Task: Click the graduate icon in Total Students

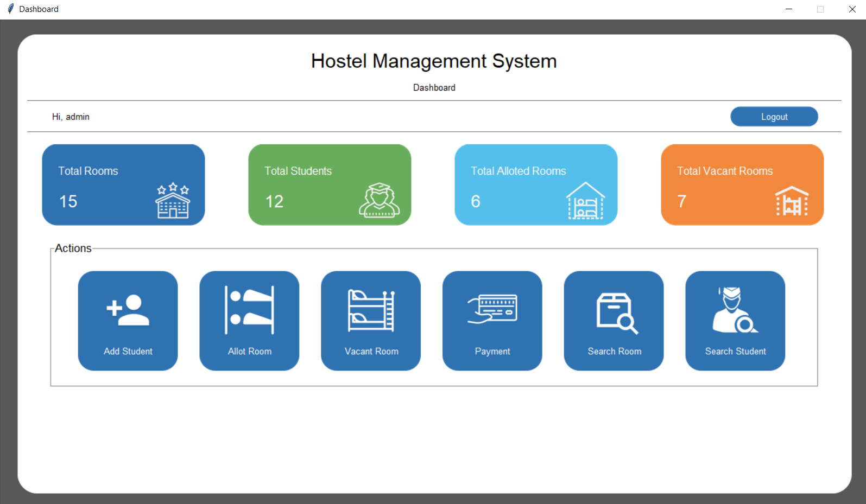Action: [x=379, y=200]
